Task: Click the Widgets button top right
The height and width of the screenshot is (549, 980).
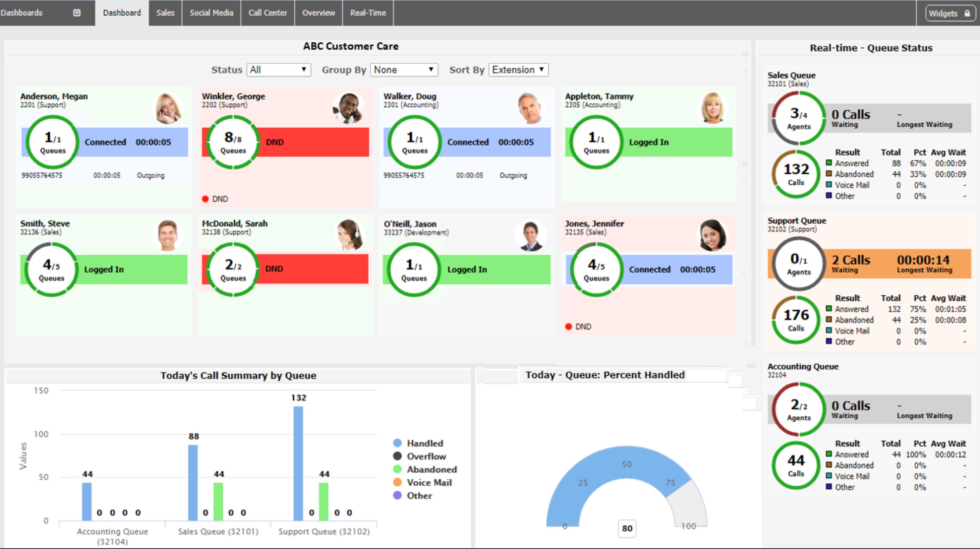Action: click(x=950, y=12)
